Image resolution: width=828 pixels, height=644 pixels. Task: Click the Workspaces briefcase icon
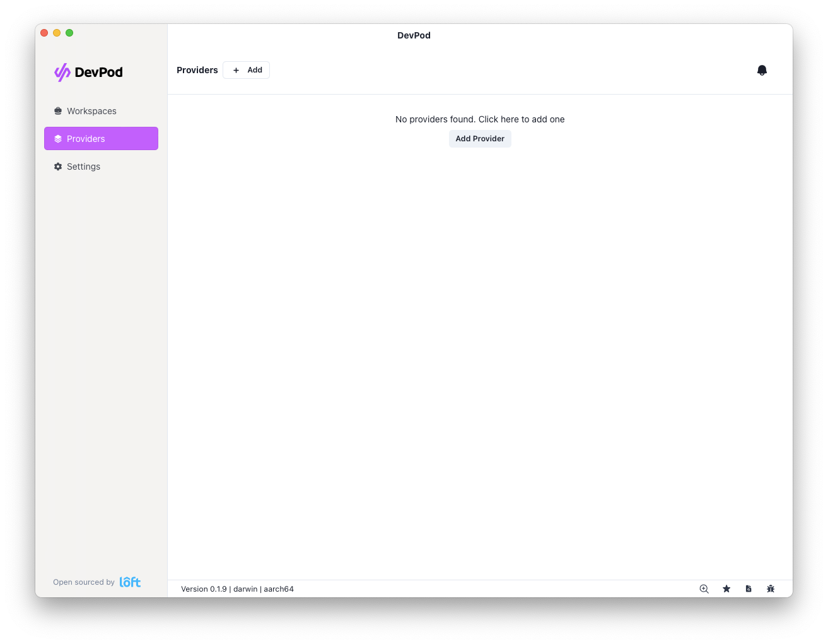click(x=58, y=111)
